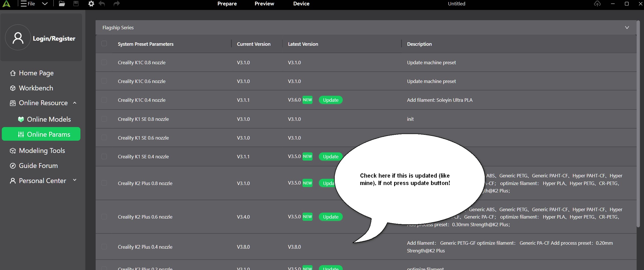Check the Creality K1C 0.6 nozzle box
This screenshot has width=644, height=270.
click(x=104, y=81)
